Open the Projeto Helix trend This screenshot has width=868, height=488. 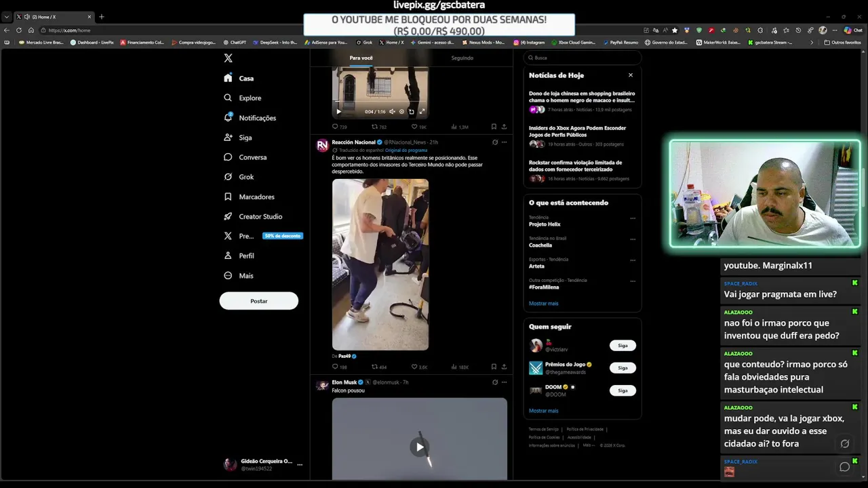pyautogui.click(x=545, y=224)
